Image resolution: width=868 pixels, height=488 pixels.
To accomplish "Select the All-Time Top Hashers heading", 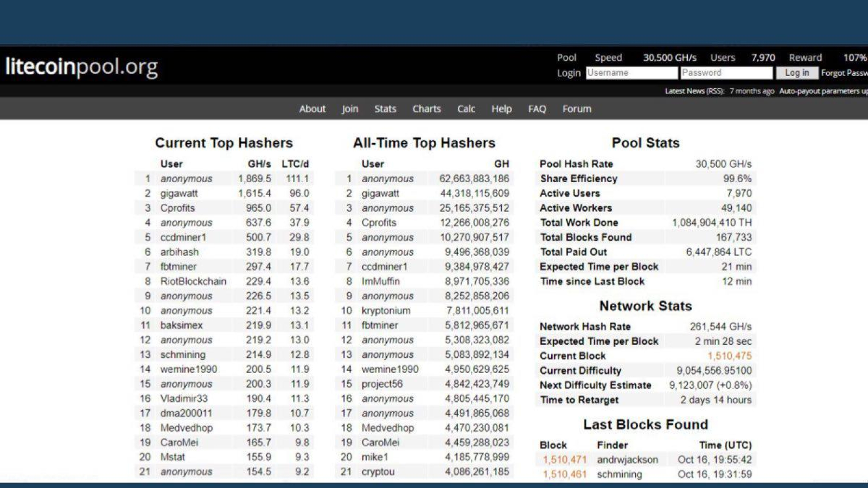I will pos(424,143).
